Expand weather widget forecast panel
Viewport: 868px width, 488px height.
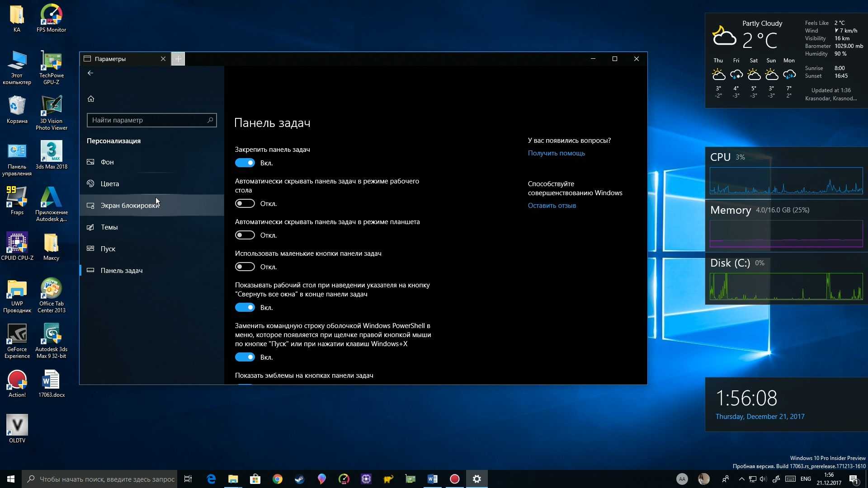point(752,77)
